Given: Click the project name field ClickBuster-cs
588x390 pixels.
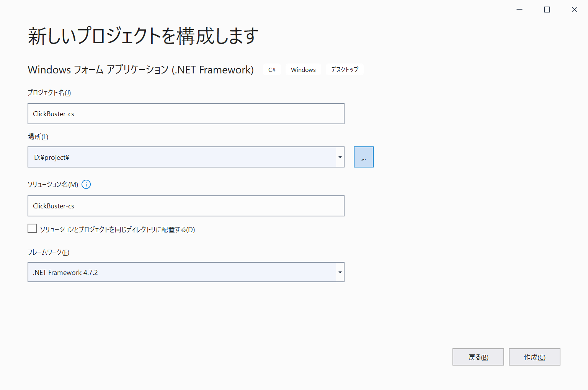Looking at the screenshot, I should [186, 114].
